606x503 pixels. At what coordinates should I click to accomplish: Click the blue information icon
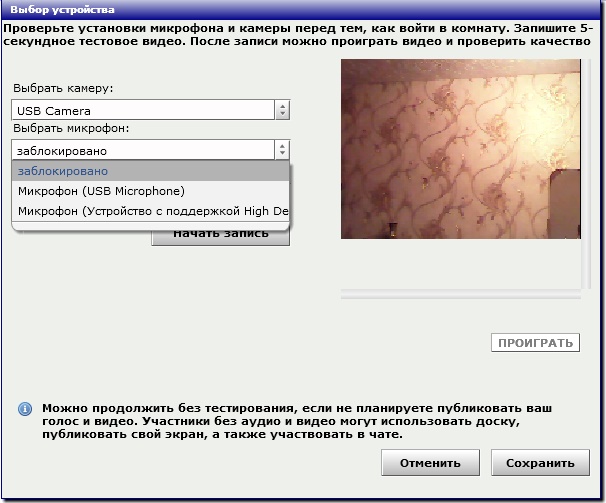point(25,409)
